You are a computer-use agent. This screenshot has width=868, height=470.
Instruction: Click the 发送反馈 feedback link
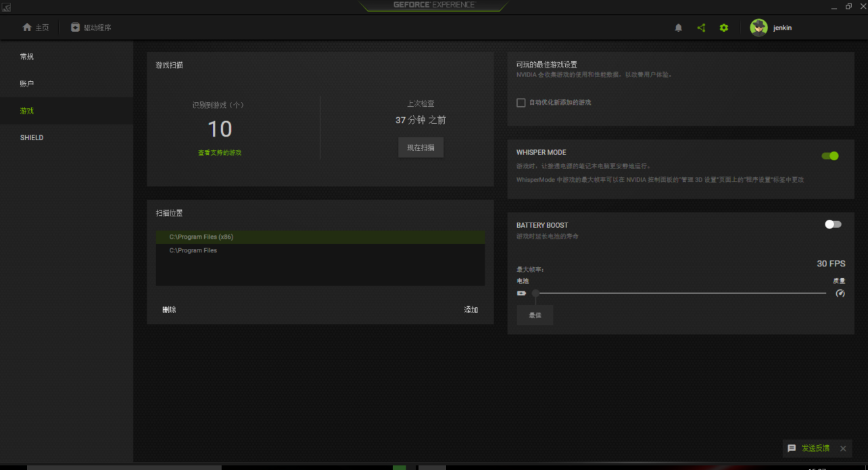coord(815,448)
